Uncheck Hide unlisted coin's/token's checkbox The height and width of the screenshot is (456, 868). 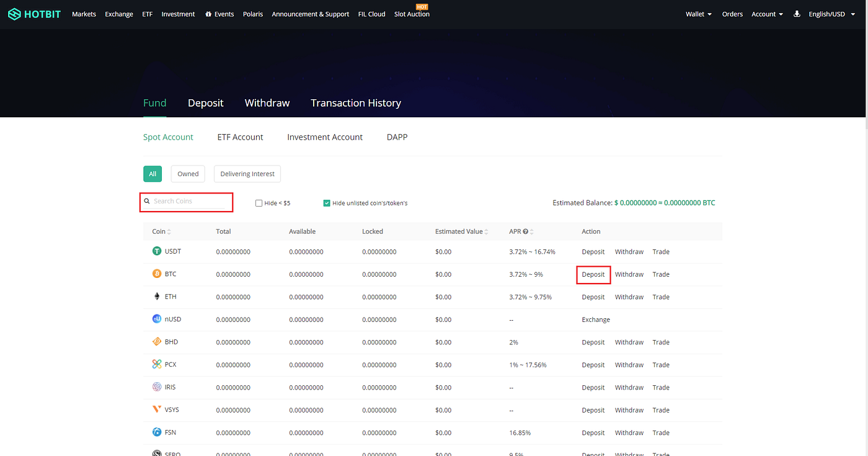[327, 203]
